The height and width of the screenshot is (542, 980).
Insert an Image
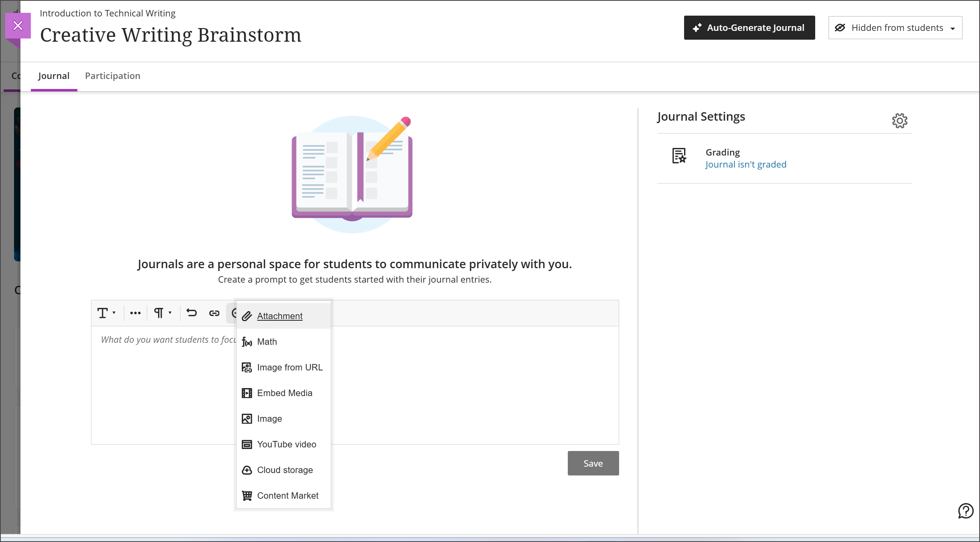click(x=269, y=419)
